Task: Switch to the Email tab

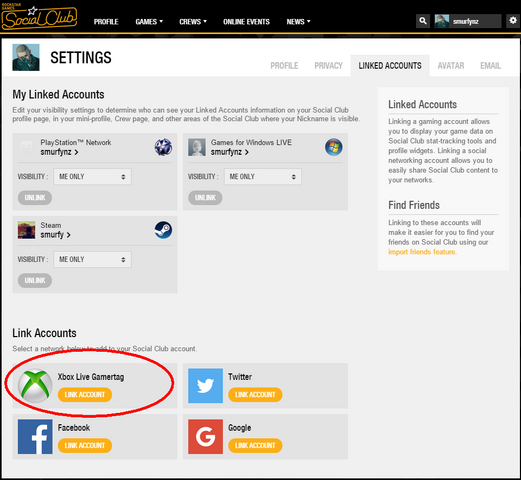Action: (490, 66)
